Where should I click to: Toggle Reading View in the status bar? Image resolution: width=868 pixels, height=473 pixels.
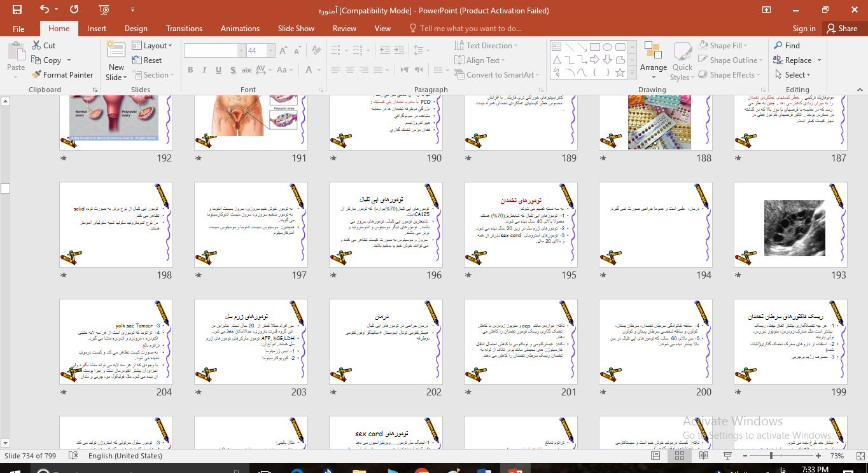(x=704, y=456)
